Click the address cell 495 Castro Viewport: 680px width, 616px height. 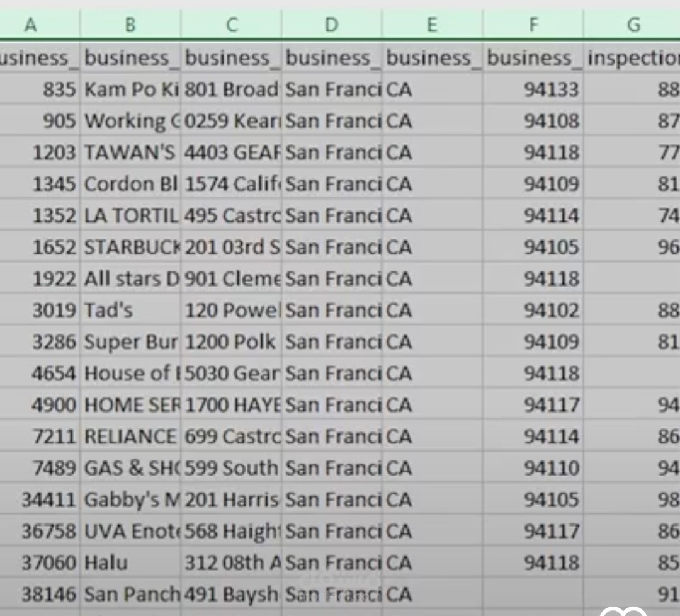pos(231,215)
